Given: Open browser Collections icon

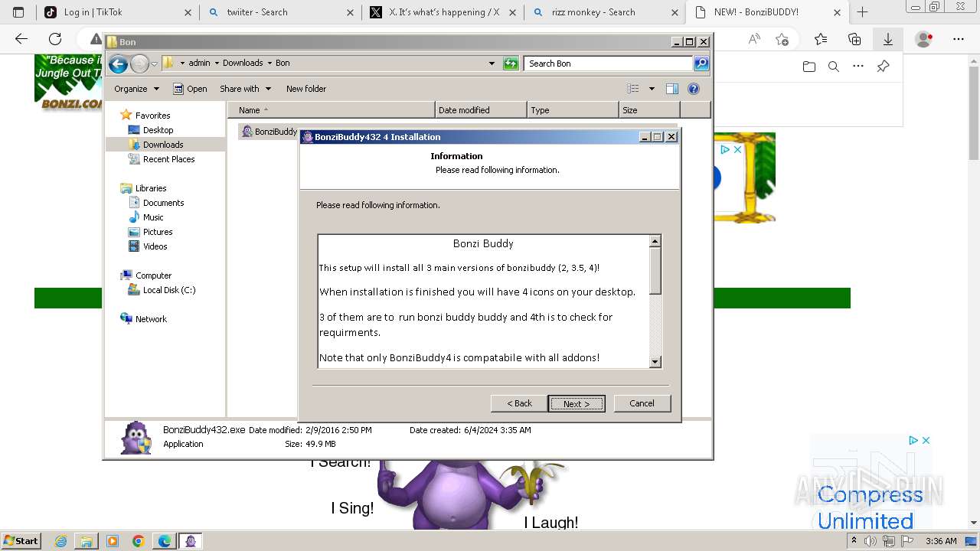Looking at the screenshot, I should (854, 39).
